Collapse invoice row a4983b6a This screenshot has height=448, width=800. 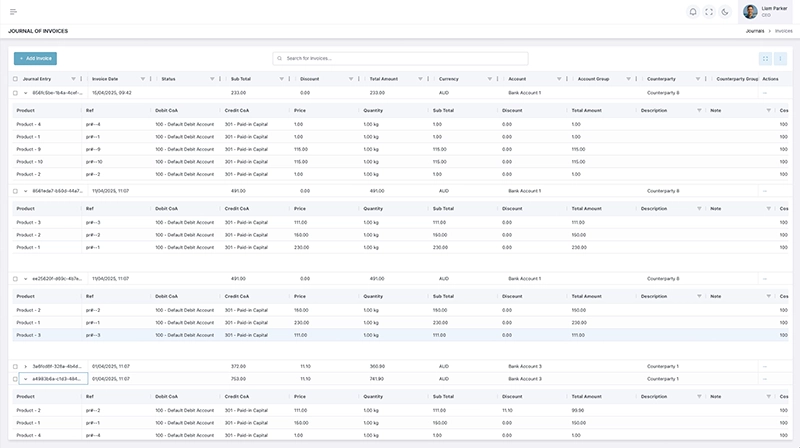[26, 379]
